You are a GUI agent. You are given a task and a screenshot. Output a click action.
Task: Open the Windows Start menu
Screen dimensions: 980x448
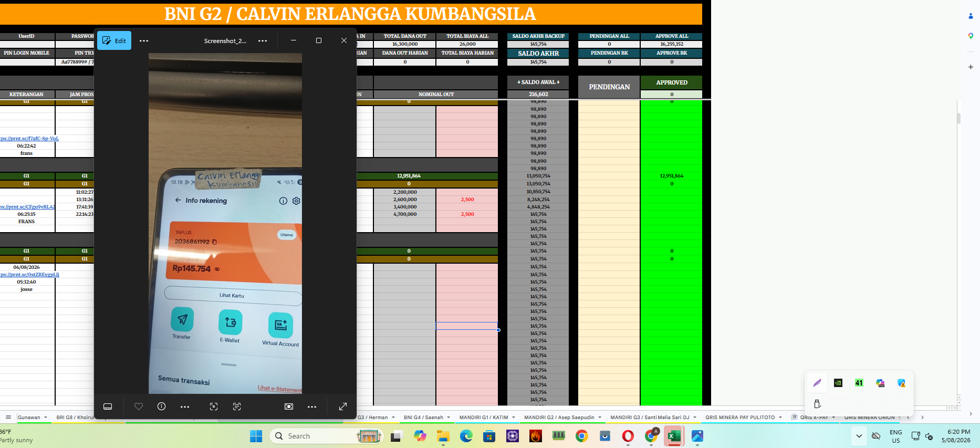click(x=256, y=436)
